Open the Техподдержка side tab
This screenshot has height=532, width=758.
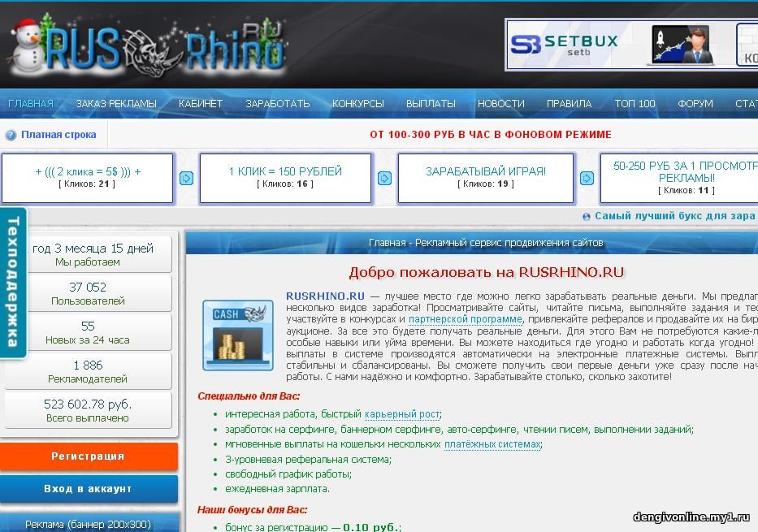coord(13,283)
